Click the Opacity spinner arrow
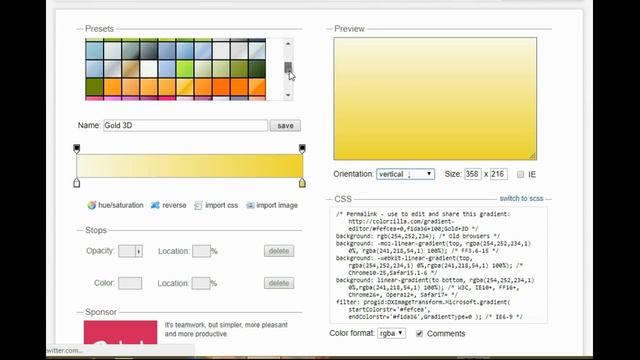Viewport: 640px width, 360px height. tap(139, 251)
